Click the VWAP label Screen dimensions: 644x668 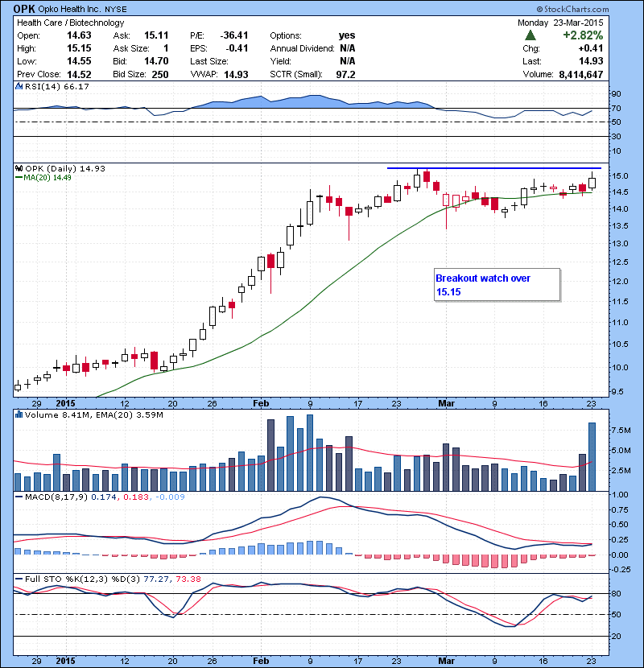point(204,74)
